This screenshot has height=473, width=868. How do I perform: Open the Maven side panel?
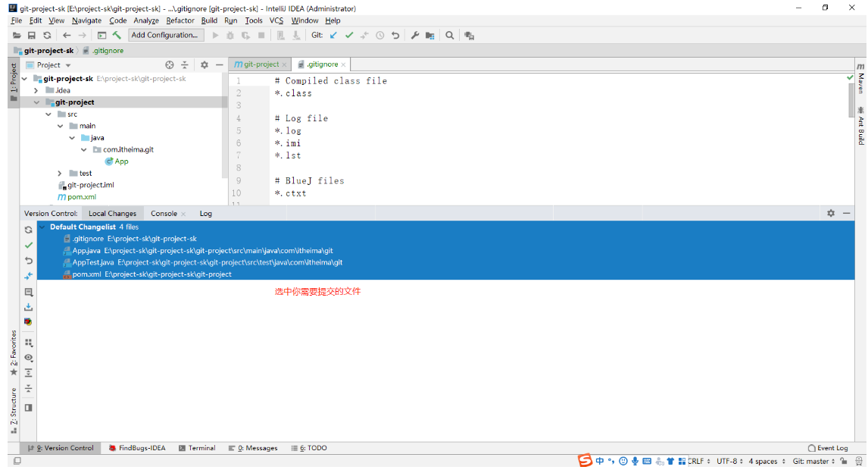860,78
